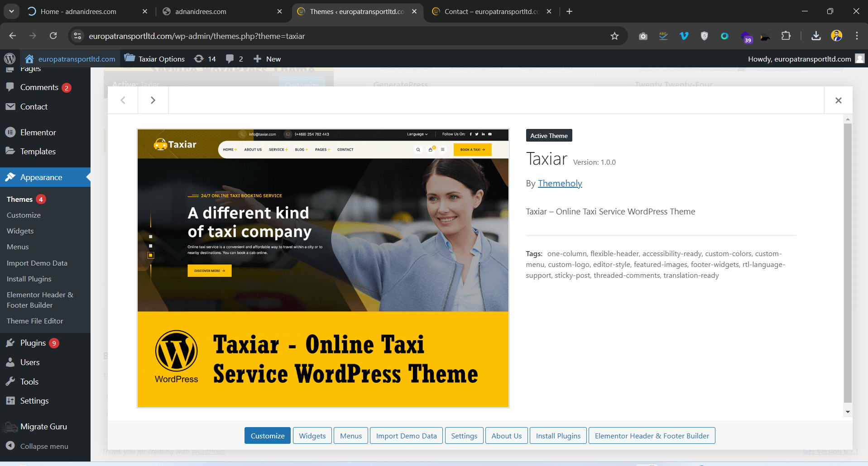Viewport: 868px width, 466px height.
Task: Open Elementor from the sidebar
Action: (x=38, y=133)
